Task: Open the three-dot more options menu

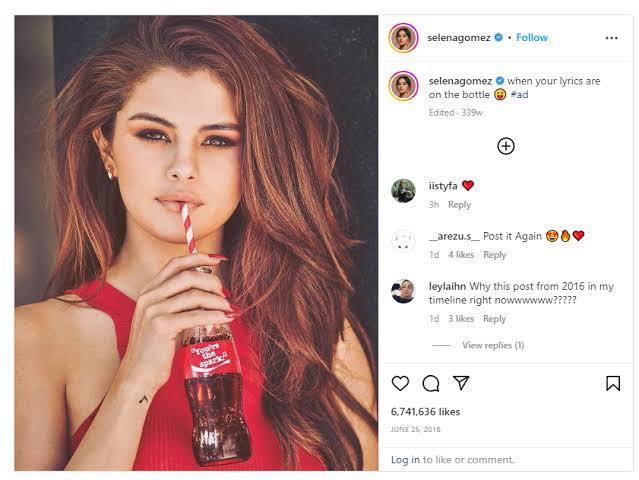Action: click(611, 38)
